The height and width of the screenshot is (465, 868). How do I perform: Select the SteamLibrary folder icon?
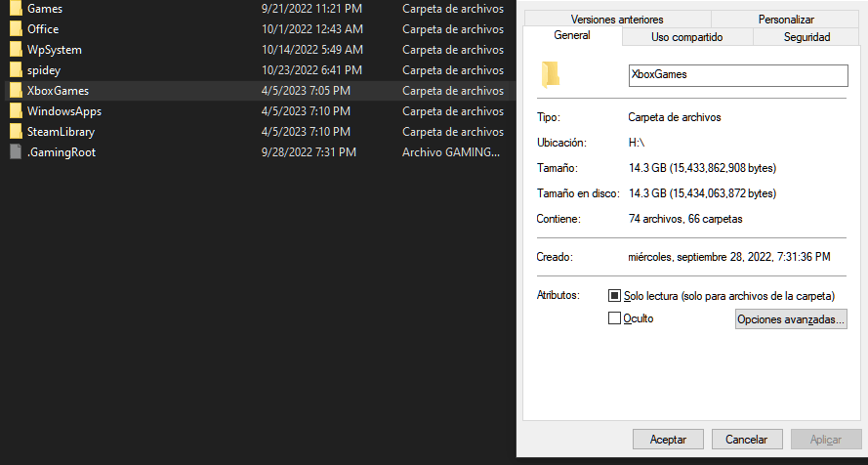point(16,131)
